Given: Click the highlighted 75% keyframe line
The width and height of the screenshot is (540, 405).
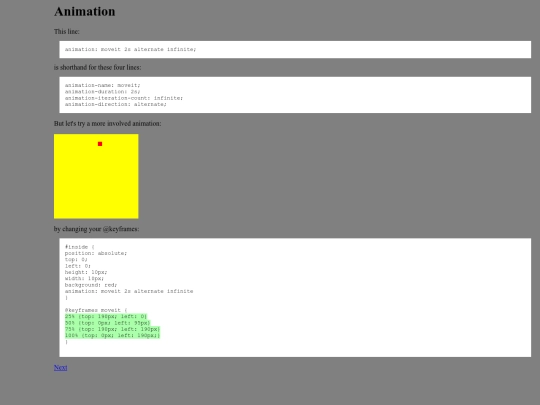Looking at the screenshot, I should (112, 329).
